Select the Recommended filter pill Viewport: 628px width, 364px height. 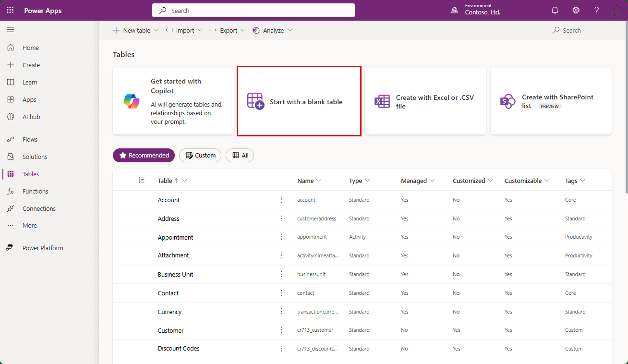click(x=144, y=155)
